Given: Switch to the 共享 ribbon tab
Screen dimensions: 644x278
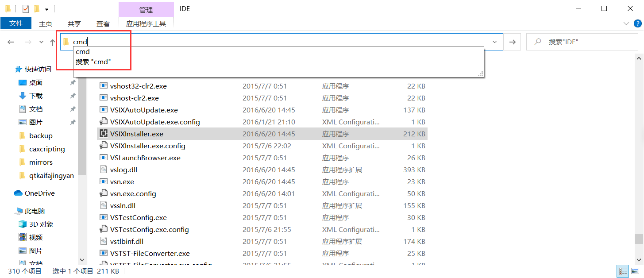Looking at the screenshot, I should coord(74,23).
